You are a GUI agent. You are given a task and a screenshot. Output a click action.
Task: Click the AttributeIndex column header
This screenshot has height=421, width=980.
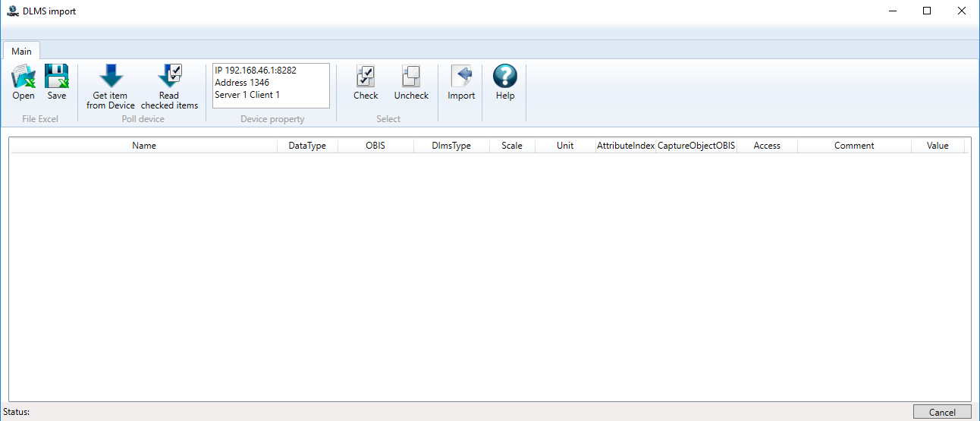pyautogui.click(x=626, y=146)
